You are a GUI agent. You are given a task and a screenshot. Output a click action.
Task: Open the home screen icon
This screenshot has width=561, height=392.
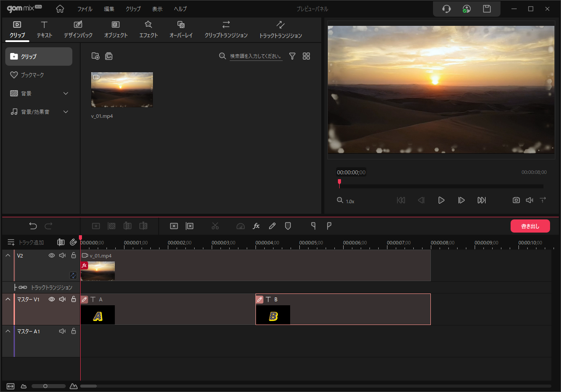(x=60, y=9)
